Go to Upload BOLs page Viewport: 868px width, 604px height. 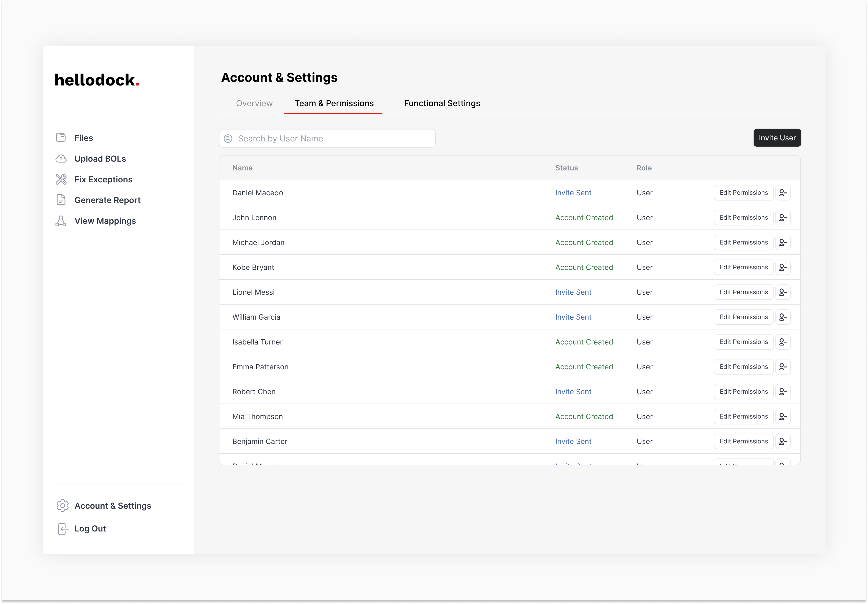coord(100,159)
